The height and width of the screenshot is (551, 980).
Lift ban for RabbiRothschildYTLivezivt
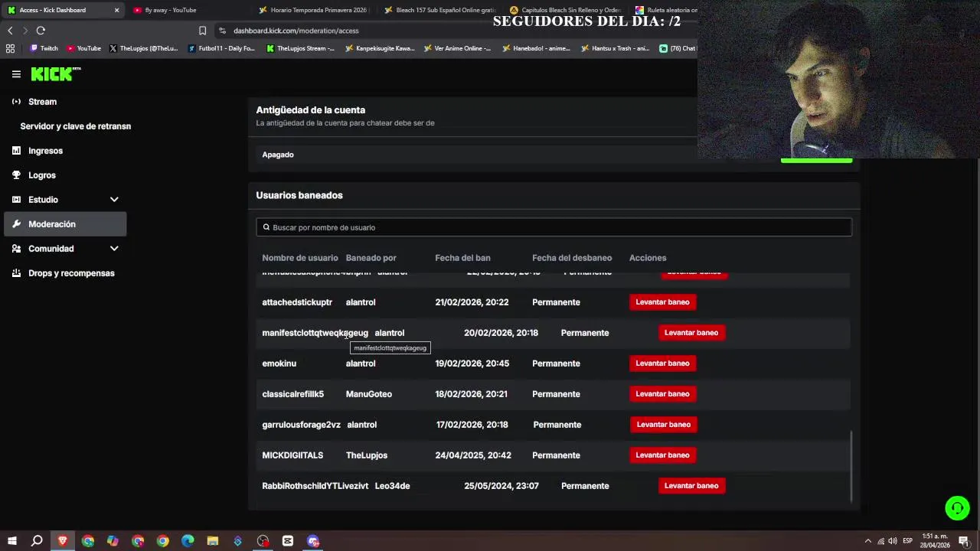[x=691, y=486]
